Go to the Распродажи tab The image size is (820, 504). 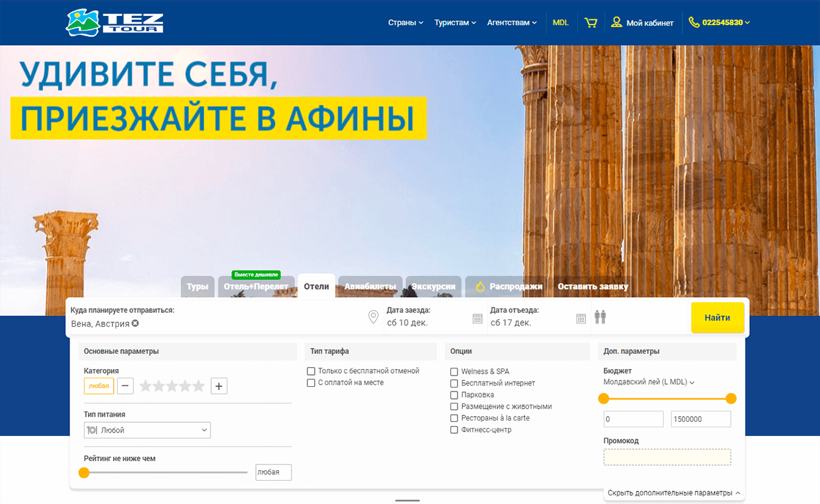509,286
